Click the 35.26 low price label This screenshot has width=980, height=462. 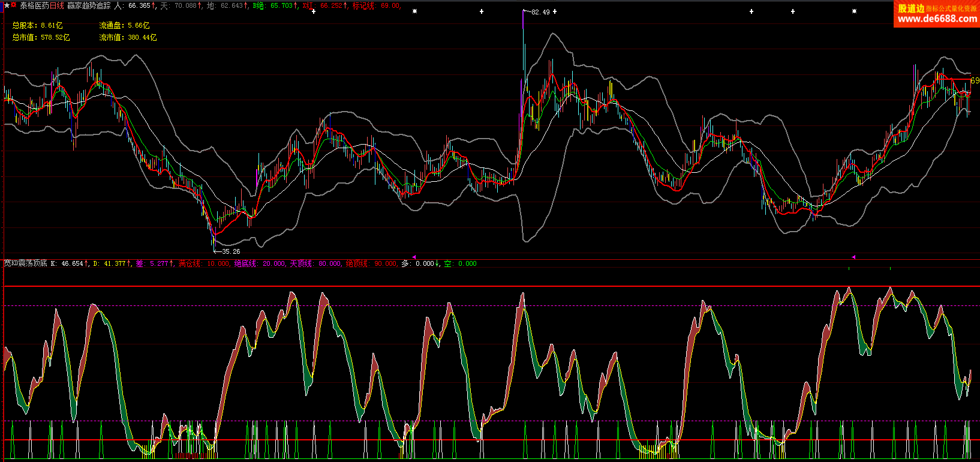(231, 251)
